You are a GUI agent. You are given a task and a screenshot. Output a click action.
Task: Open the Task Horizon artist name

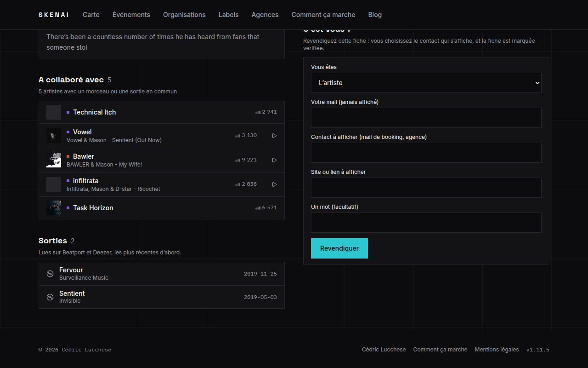pyautogui.click(x=93, y=208)
